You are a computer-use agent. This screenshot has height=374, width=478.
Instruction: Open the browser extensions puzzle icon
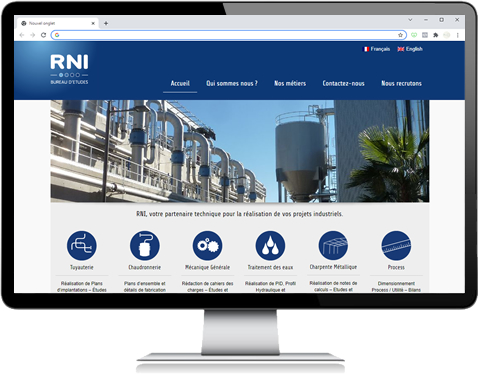click(x=436, y=35)
